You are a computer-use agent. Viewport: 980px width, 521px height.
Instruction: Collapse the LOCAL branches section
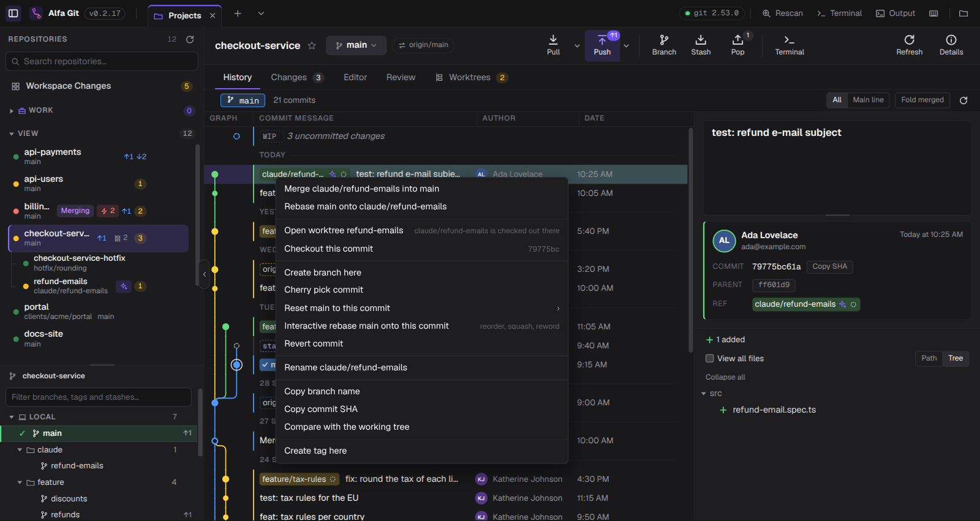(x=12, y=417)
